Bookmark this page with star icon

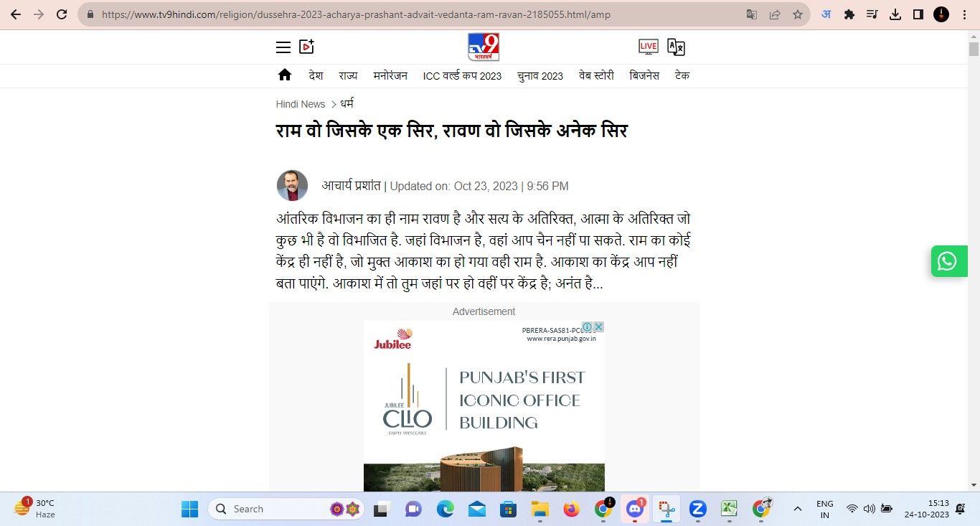798,14
